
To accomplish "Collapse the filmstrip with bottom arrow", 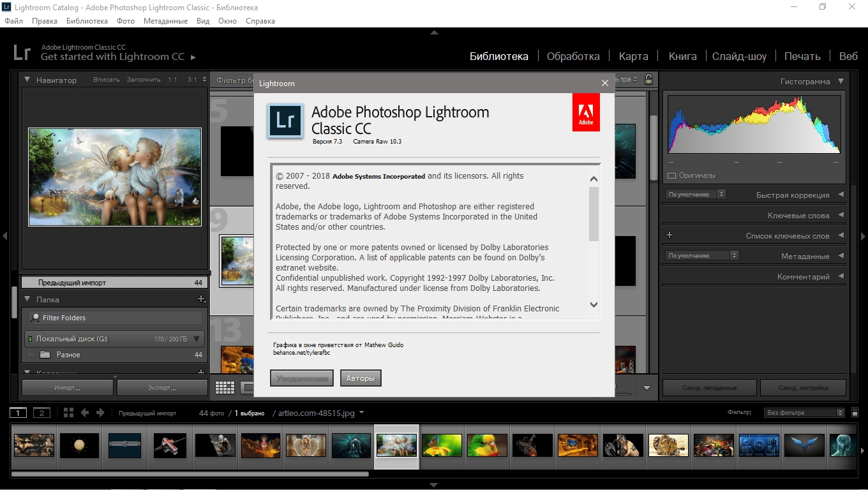I will 434,485.
